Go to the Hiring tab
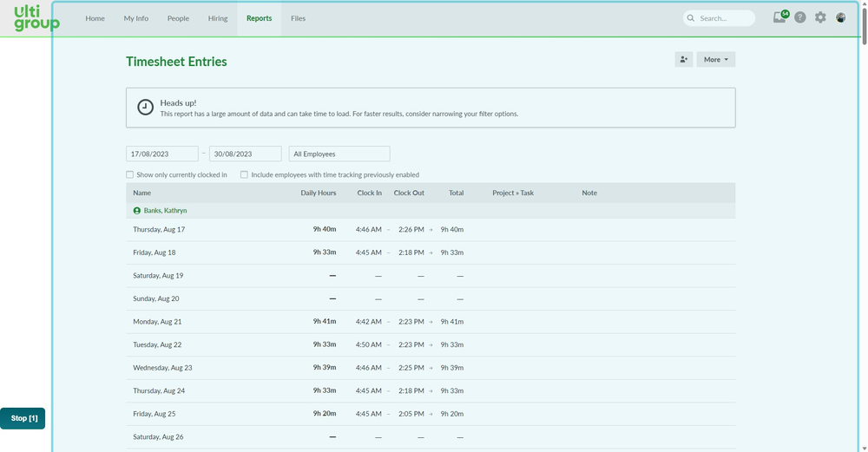 point(218,18)
